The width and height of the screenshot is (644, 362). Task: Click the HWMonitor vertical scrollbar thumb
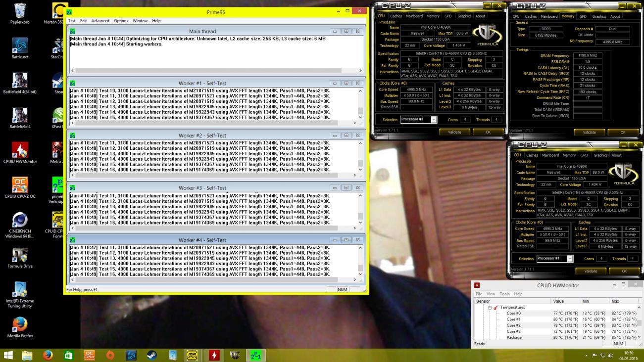coord(639,323)
